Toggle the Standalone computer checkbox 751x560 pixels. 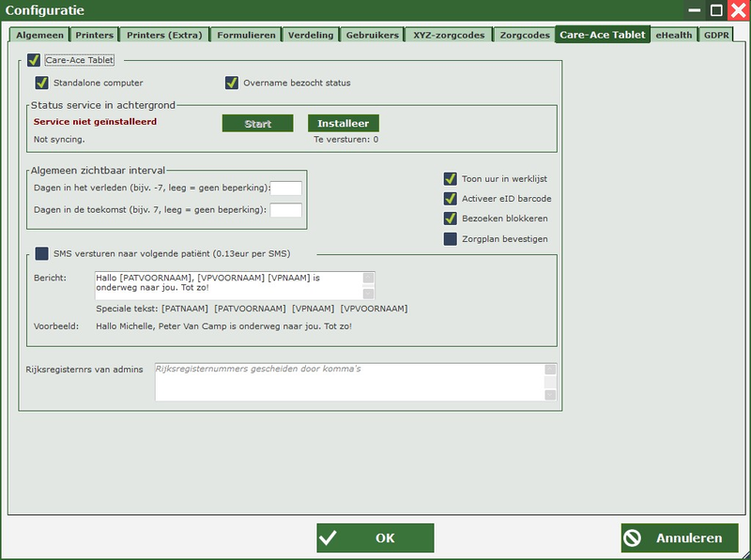[41, 83]
